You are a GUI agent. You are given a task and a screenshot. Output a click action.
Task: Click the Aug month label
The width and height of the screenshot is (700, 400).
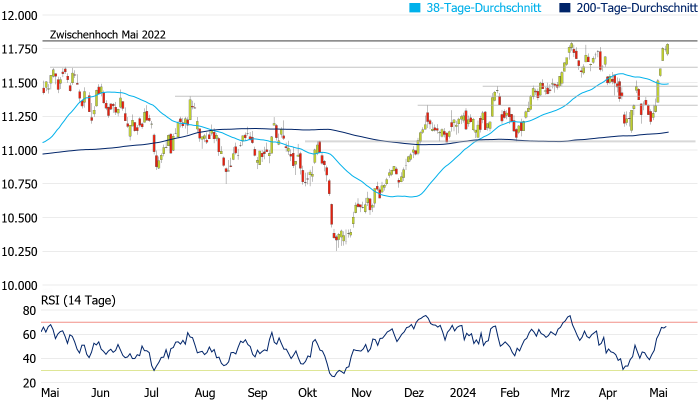coord(205,393)
